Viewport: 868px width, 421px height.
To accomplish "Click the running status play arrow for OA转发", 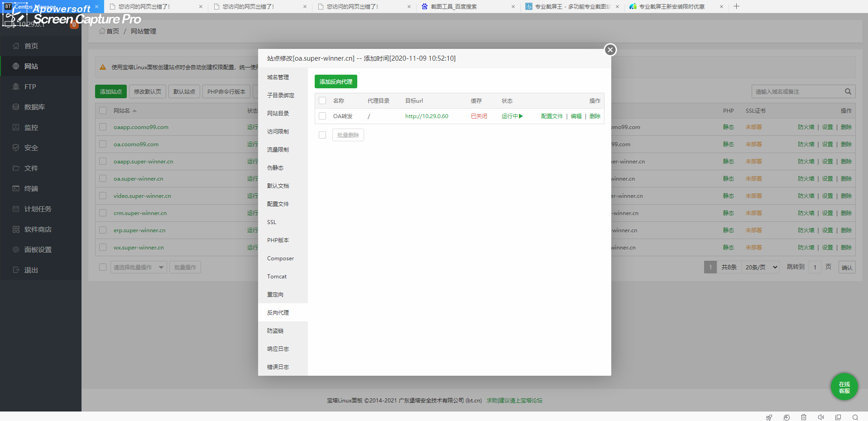I will point(521,116).
